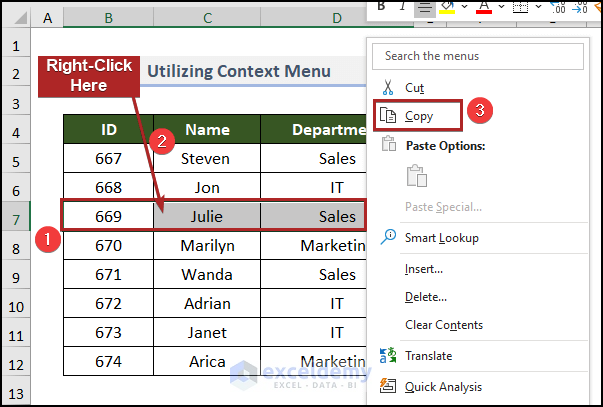Image resolution: width=603 pixels, height=407 pixels.
Task: Click the ID header cell
Action: point(108,129)
